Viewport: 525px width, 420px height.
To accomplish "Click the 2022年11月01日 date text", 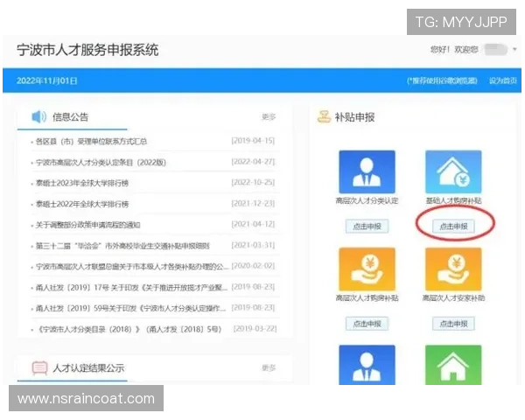I will coord(47,80).
